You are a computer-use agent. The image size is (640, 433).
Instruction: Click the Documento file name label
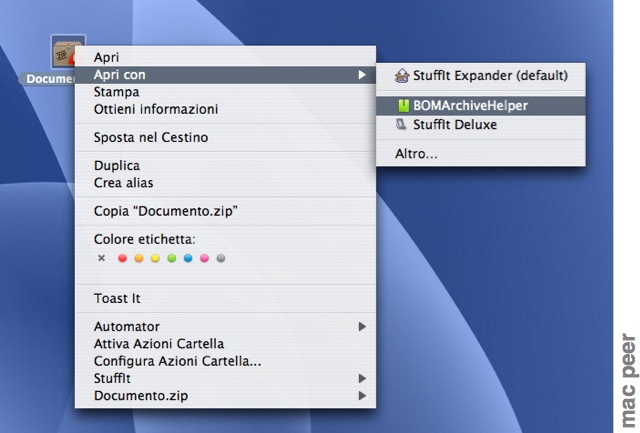click(48, 79)
